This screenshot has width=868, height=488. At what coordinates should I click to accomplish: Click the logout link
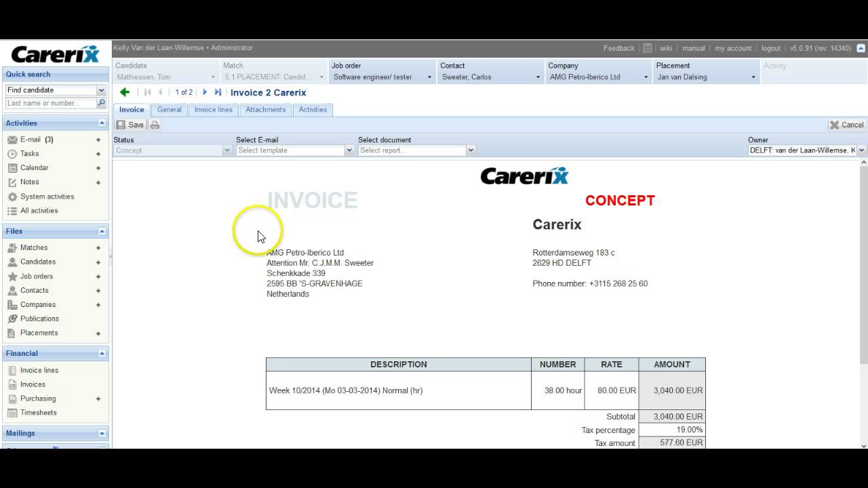[771, 48]
